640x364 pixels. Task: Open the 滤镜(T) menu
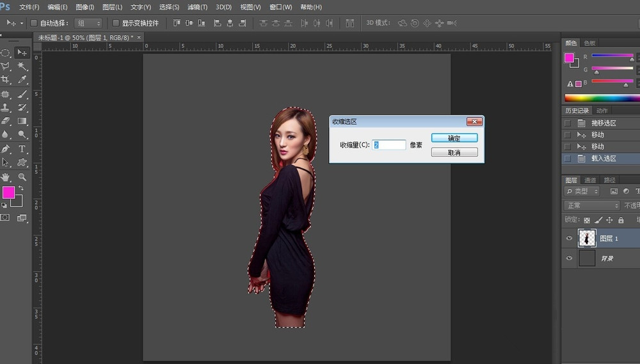tap(197, 7)
